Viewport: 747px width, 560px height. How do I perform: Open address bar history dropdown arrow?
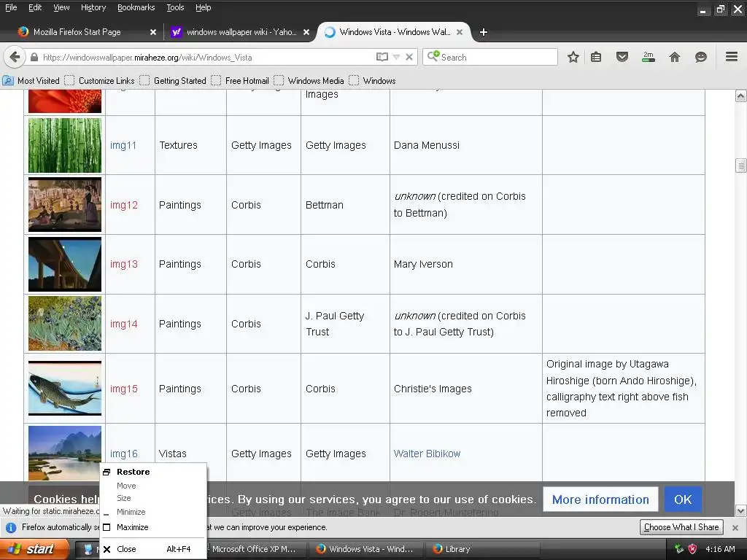click(396, 57)
